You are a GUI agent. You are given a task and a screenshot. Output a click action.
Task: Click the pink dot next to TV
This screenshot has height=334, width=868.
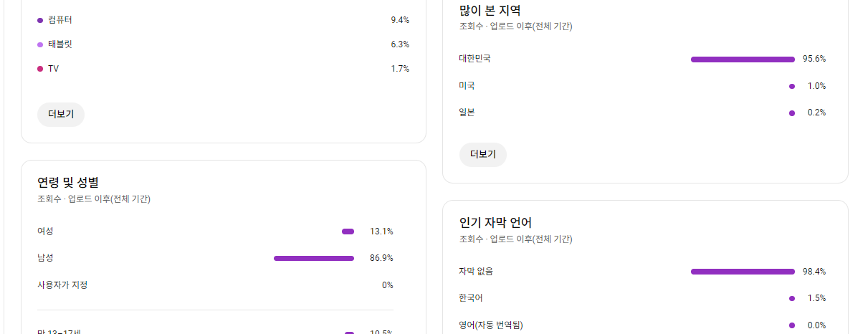[40, 69]
